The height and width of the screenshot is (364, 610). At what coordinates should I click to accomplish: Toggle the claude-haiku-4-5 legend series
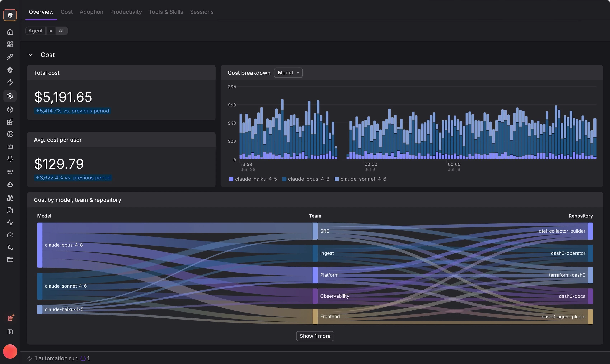(x=253, y=179)
